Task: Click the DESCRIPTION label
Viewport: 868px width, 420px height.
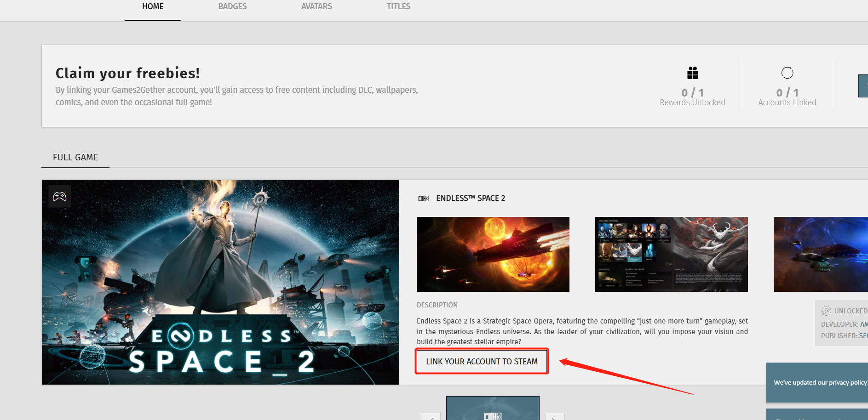Action: 437,305
